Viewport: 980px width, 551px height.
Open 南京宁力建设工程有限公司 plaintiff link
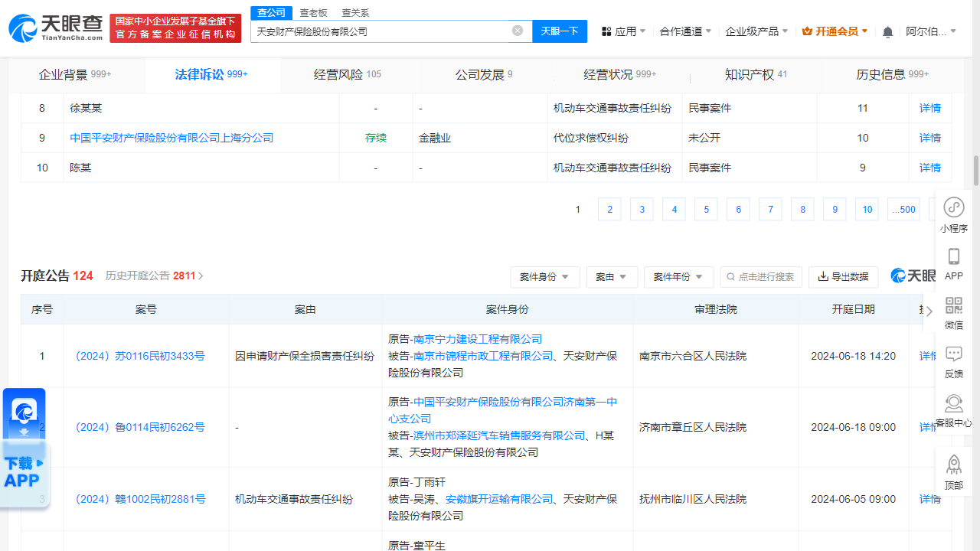[478, 339]
